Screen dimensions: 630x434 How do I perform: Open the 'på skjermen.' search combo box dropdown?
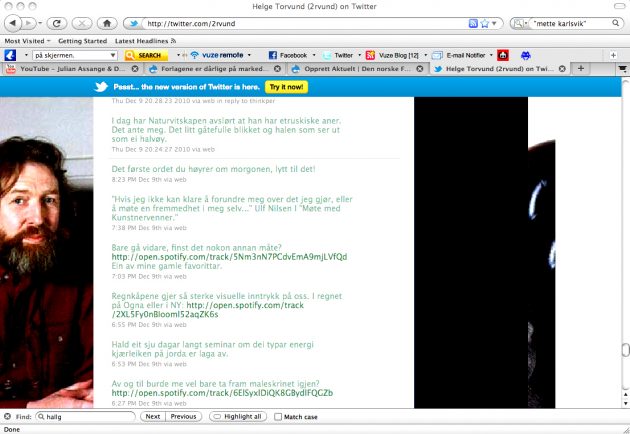[113, 55]
